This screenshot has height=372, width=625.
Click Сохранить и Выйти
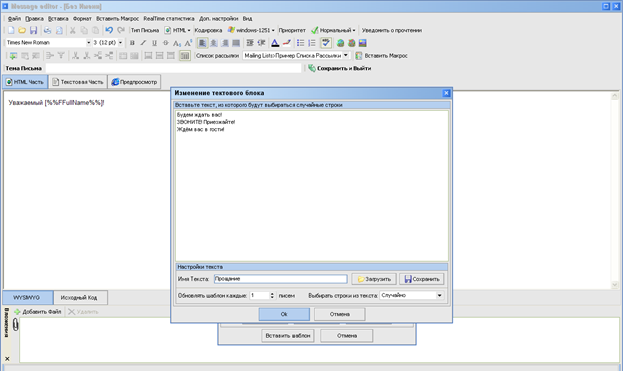340,68
